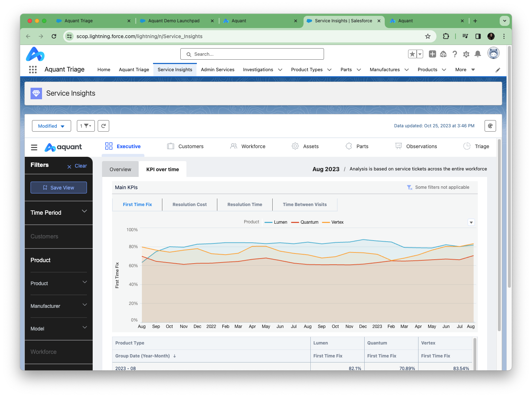
Task: Expand the Time Period filter
Action: [x=59, y=213]
